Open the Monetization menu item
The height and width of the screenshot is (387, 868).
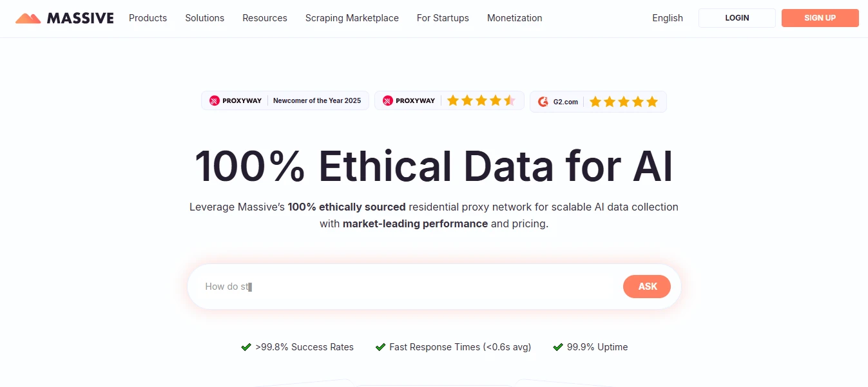tap(514, 18)
